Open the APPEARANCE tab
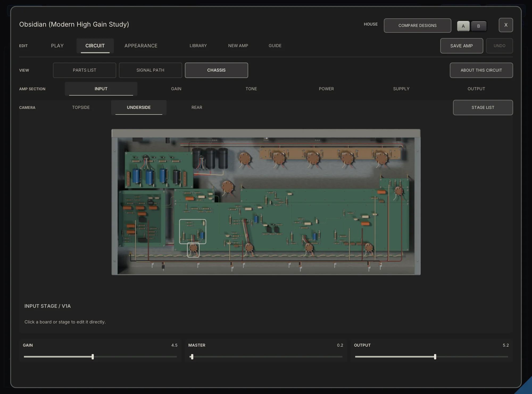 tap(141, 46)
